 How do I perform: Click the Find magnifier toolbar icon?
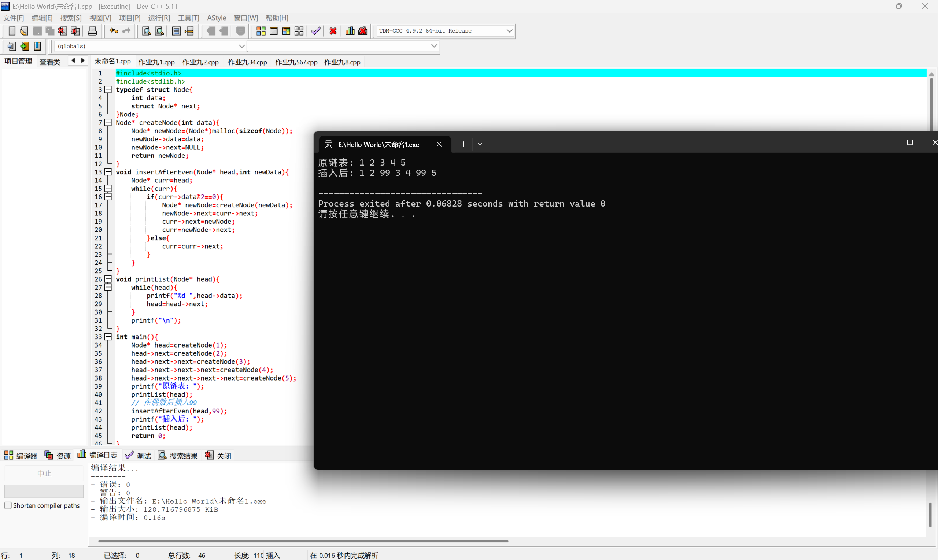(146, 31)
